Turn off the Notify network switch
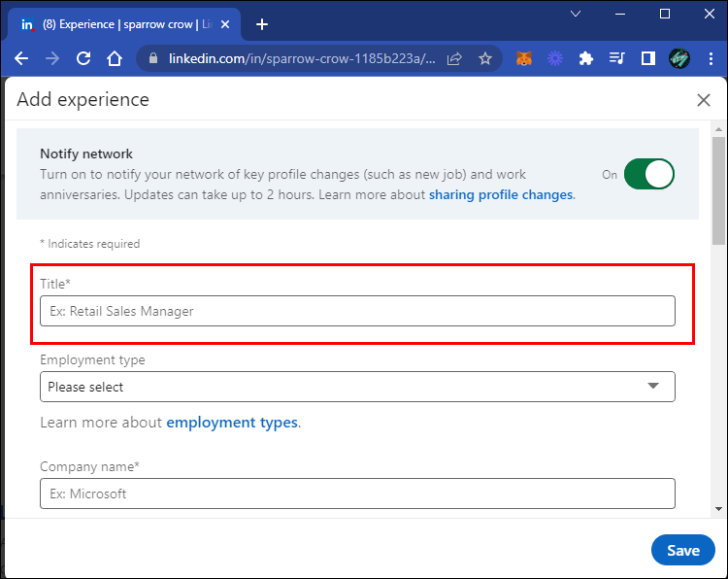This screenshot has width=728, height=579. click(x=648, y=175)
